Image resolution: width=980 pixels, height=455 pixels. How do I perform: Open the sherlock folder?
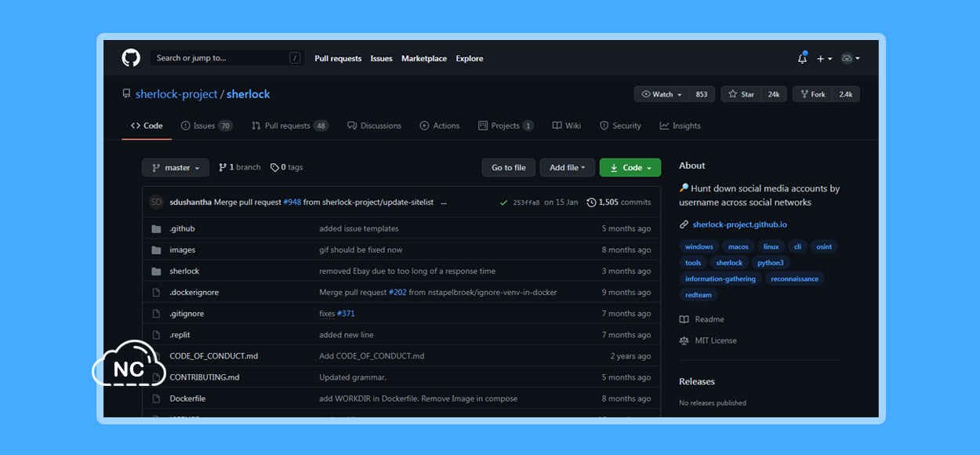[184, 271]
